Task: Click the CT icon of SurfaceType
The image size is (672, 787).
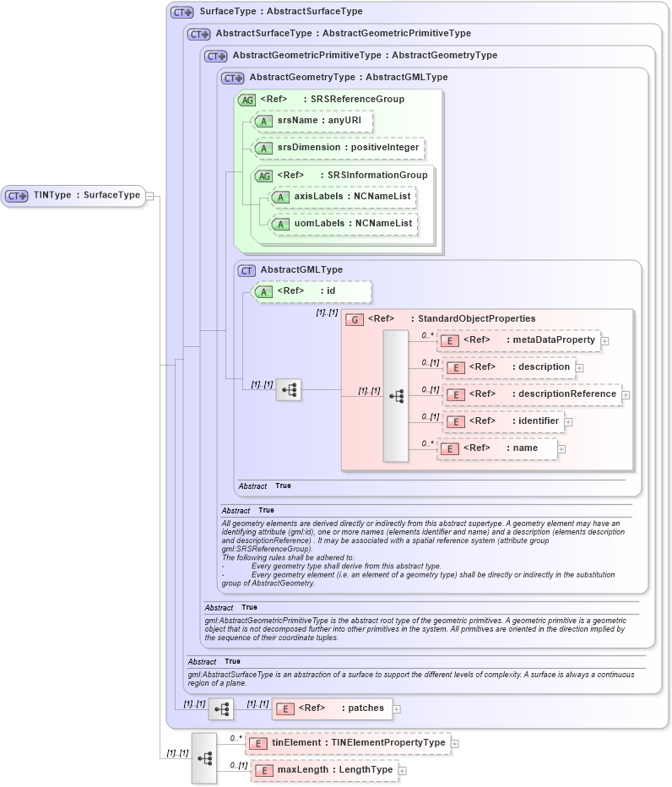Action: [182, 12]
